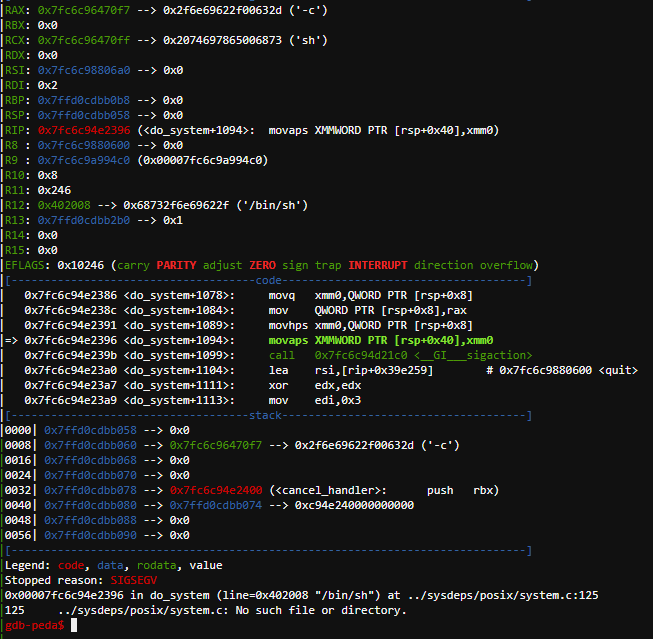Screen dimensions: 653x639
Task: Select stack entry 0048 address 0x7ffd0cdbb088
Action: [90, 520]
